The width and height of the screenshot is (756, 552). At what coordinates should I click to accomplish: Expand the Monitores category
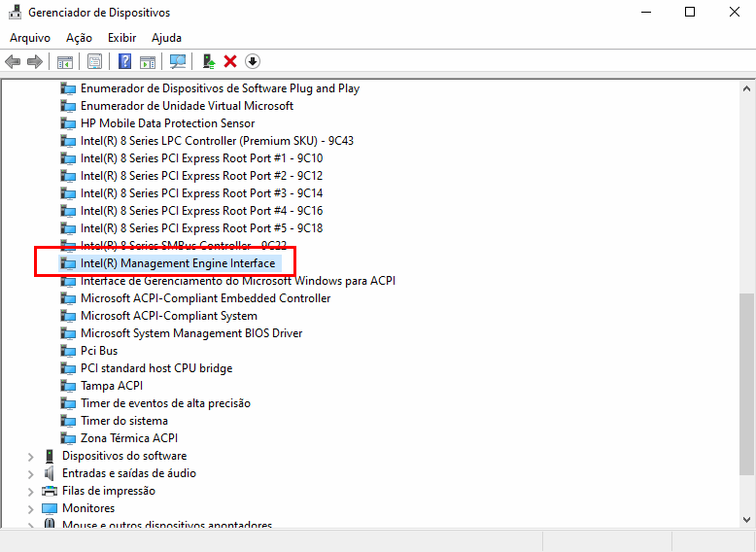pos(31,509)
